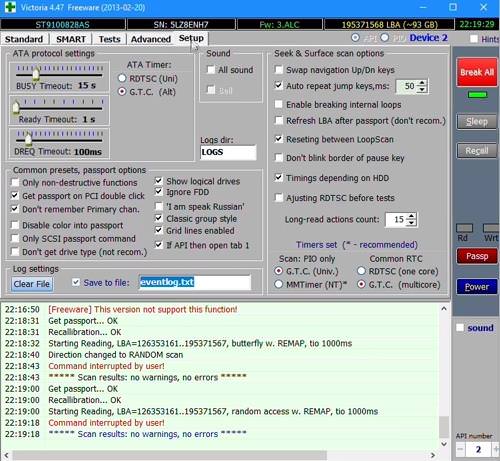
Task: Click the Sleep button
Action: click(477, 122)
